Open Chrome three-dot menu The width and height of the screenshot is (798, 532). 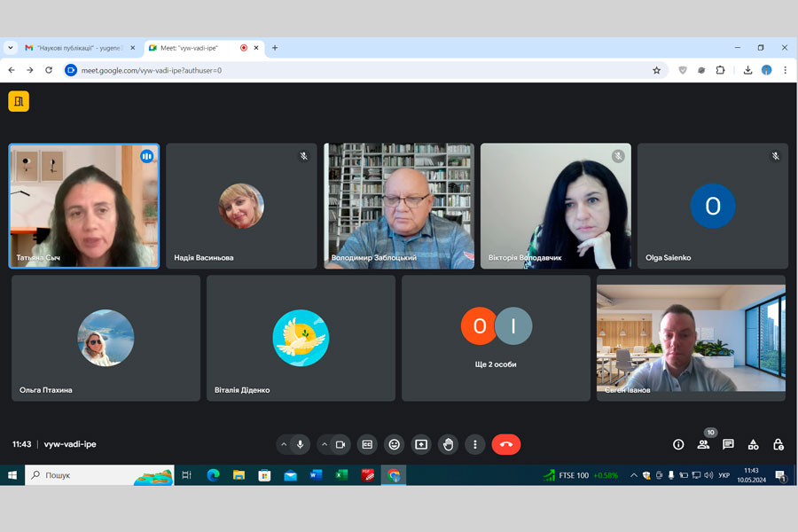[786, 70]
